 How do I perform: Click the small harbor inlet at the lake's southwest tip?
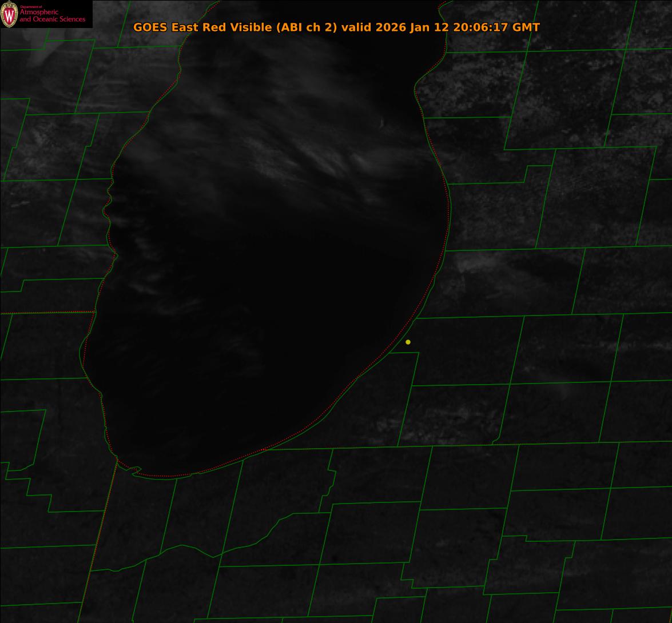135,470
